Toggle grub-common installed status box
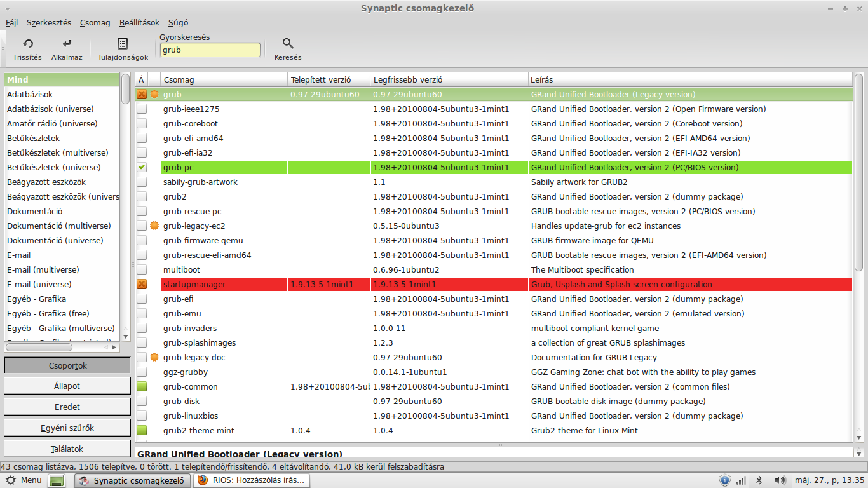The height and width of the screenshot is (488, 868). (142, 386)
